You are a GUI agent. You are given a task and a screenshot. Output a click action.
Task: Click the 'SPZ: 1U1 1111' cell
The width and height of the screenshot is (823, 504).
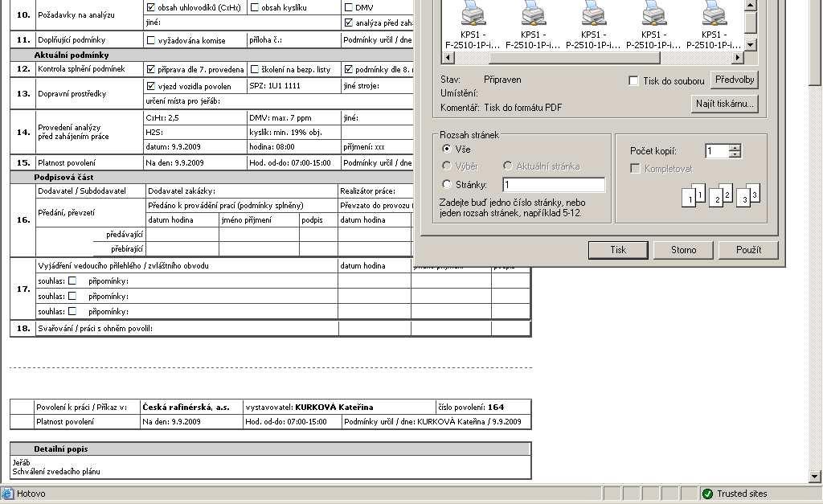(293, 86)
